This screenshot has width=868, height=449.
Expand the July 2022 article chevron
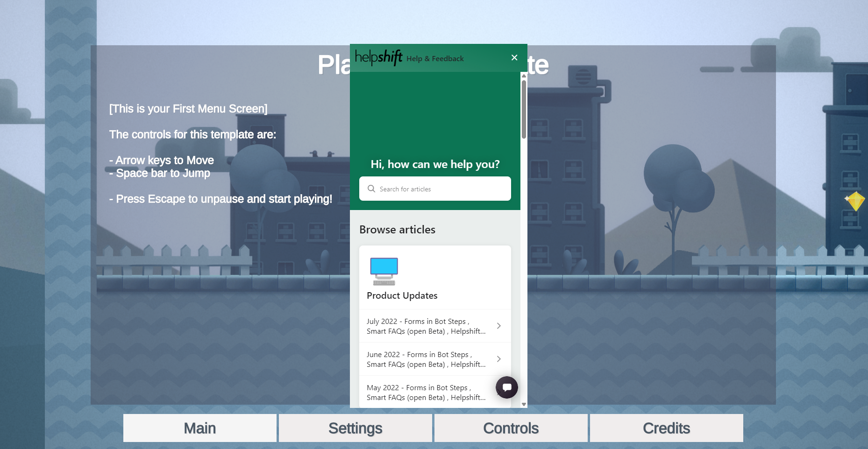[x=499, y=326]
